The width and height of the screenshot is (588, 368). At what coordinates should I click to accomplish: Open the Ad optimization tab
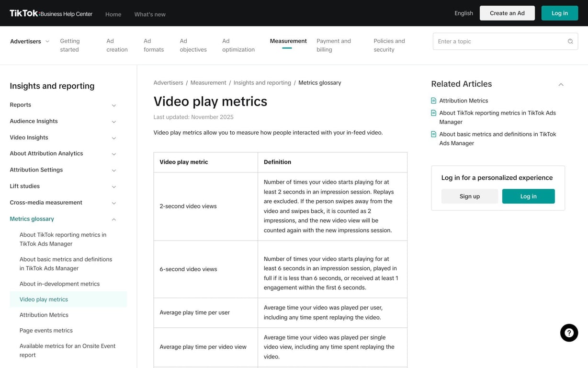[x=238, y=45]
